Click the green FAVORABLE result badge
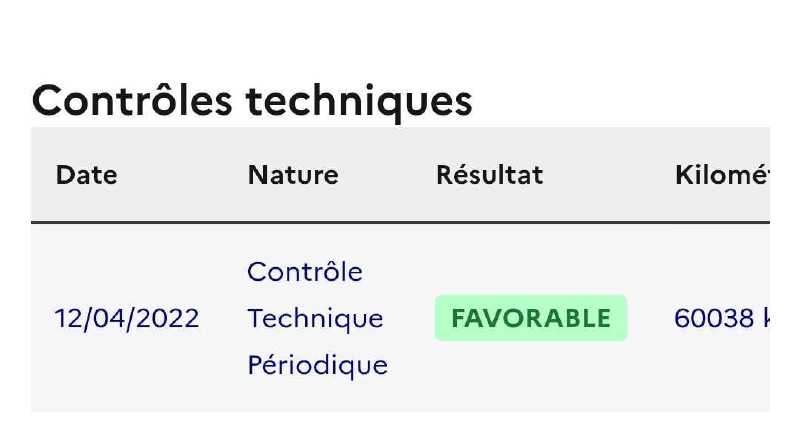This screenshot has width=800, height=428. click(531, 318)
